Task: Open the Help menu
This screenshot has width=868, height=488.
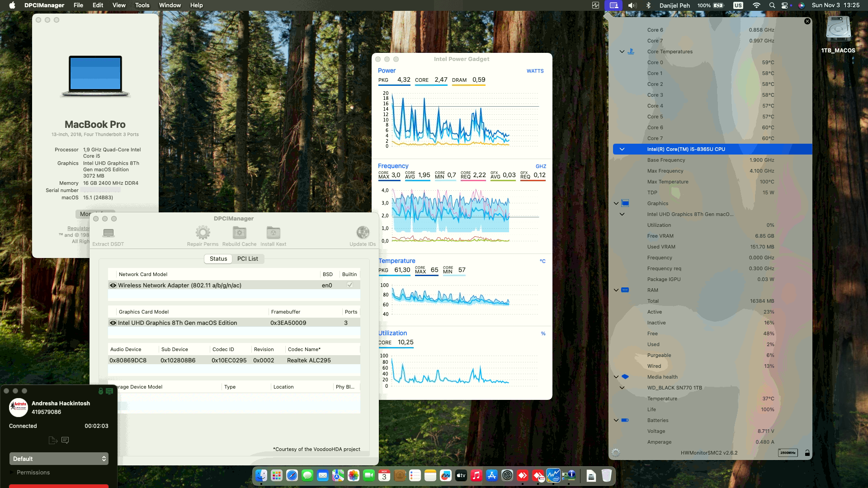Action: pos(196,5)
